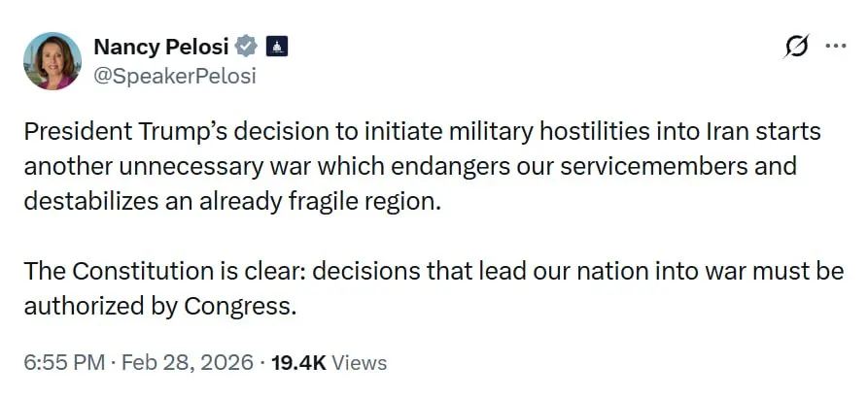Image resolution: width=868 pixels, height=399 pixels.
Task: Open the @SpeakerPelosi handle link
Action: click(x=175, y=76)
